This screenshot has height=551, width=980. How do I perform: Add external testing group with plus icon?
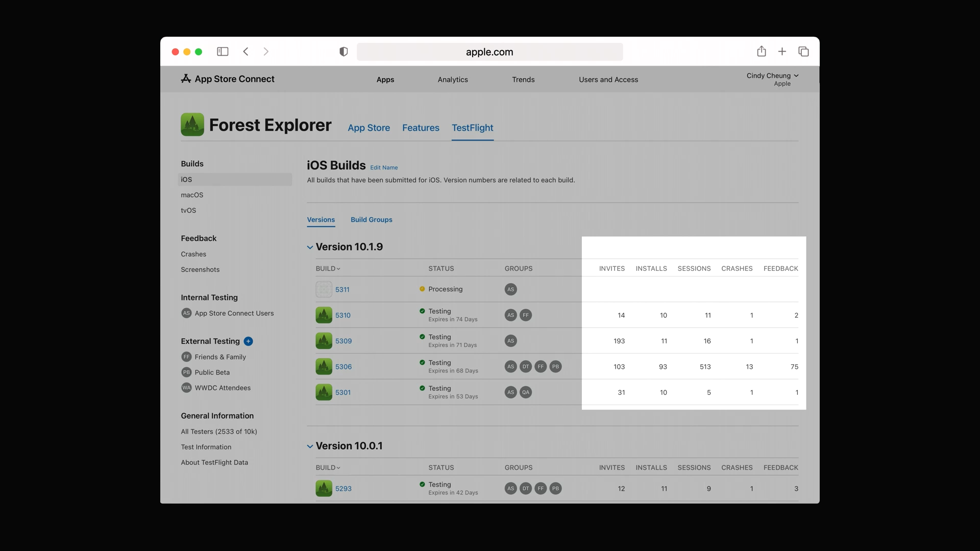tap(248, 341)
